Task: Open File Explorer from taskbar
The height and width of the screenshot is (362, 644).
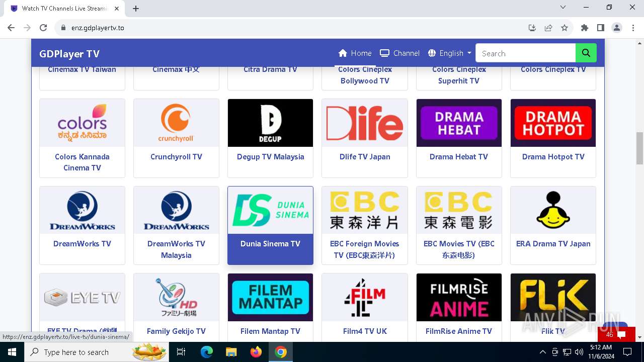Action: (x=231, y=352)
